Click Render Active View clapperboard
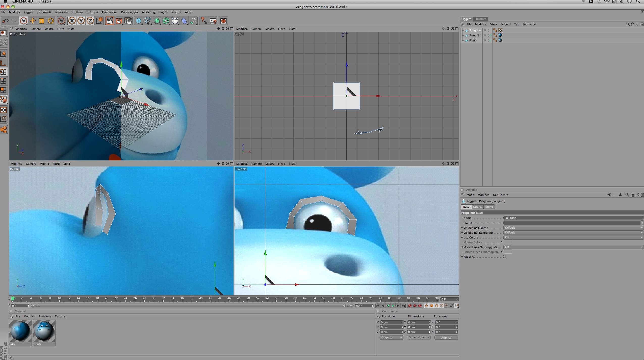This screenshot has height=360, width=644. click(110, 21)
